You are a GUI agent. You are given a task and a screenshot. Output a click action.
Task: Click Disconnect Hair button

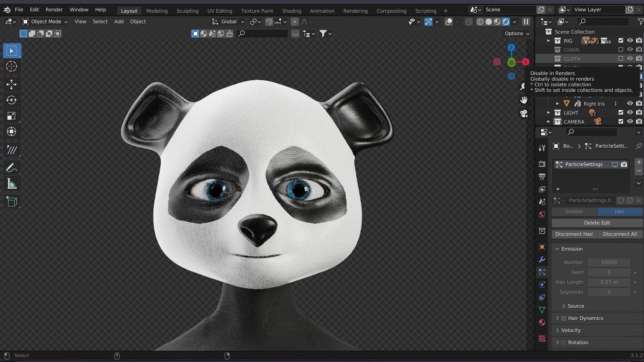[574, 234]
